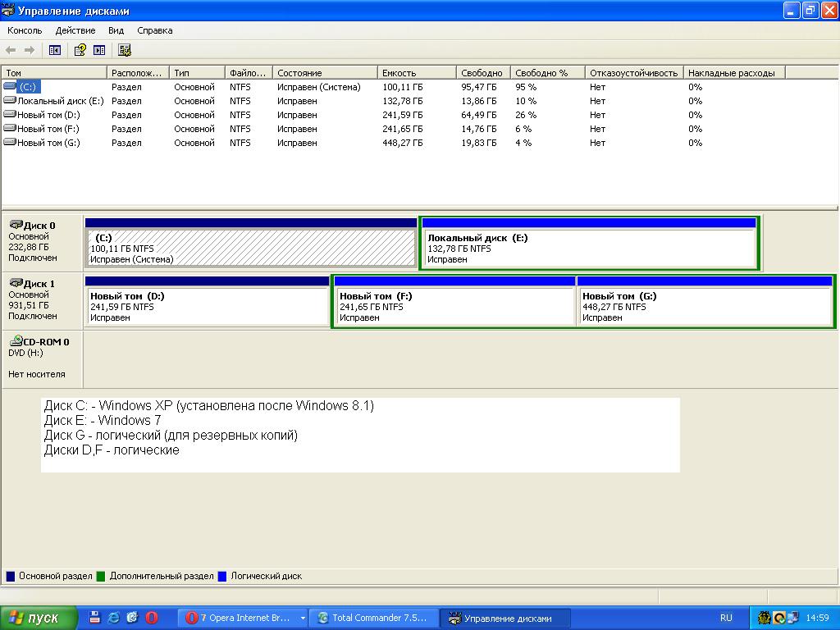Screen dimensions: 840x630
Task: Click the green Дополнительный раздел legend swatch
Action: point(101,576)
